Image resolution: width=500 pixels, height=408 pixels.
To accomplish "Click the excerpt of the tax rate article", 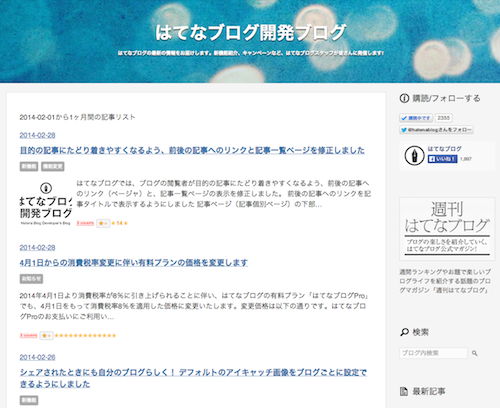I will 194,306.
